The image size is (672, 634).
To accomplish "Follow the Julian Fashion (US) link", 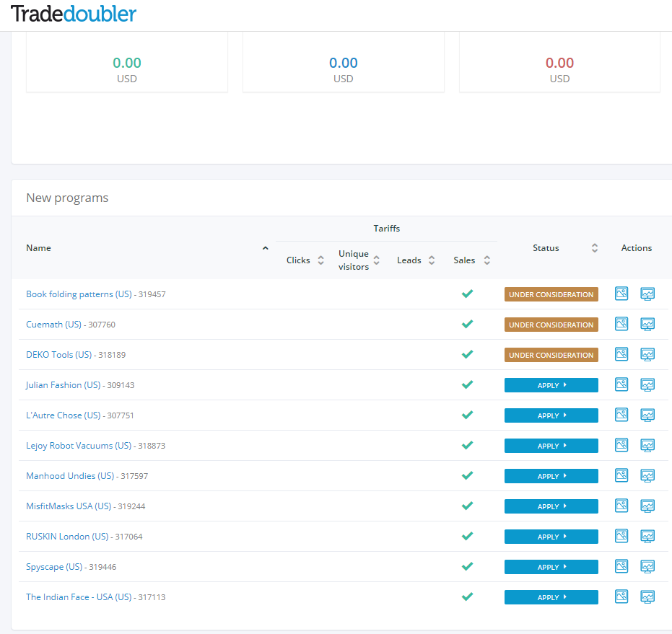I will [63, 385].
